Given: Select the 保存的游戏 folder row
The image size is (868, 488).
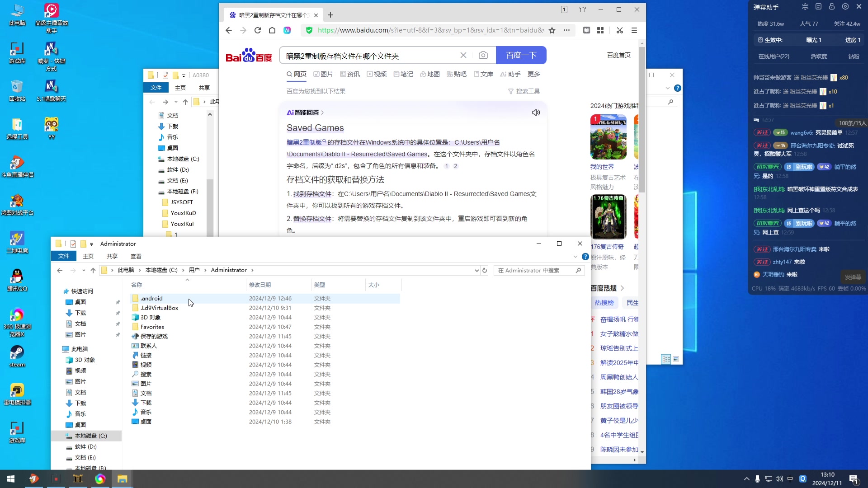Looking at the screenshot, I should (265, 336).
